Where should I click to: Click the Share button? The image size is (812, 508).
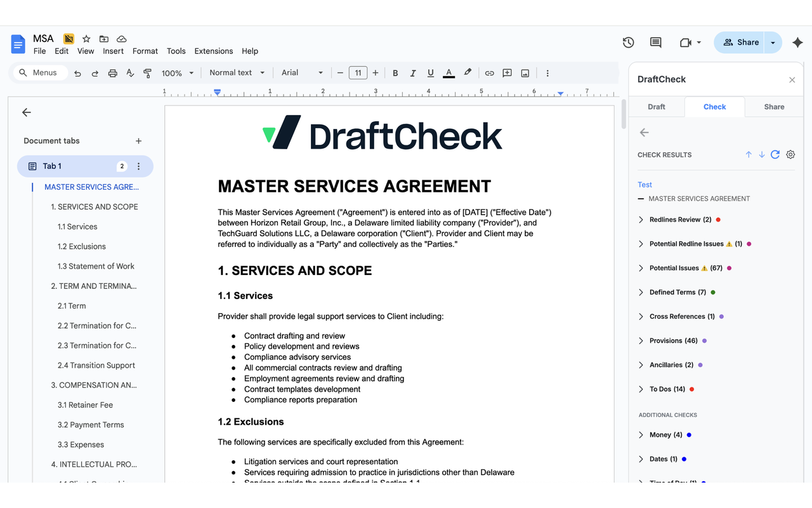click(740, 43)
